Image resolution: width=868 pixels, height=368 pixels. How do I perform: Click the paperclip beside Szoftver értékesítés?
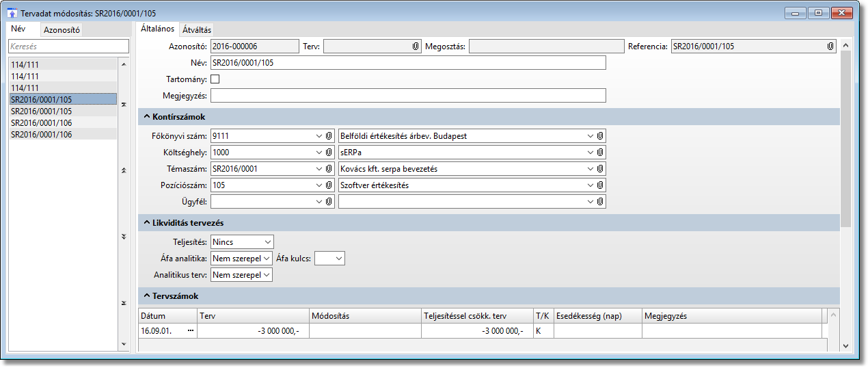pos(600,185)
